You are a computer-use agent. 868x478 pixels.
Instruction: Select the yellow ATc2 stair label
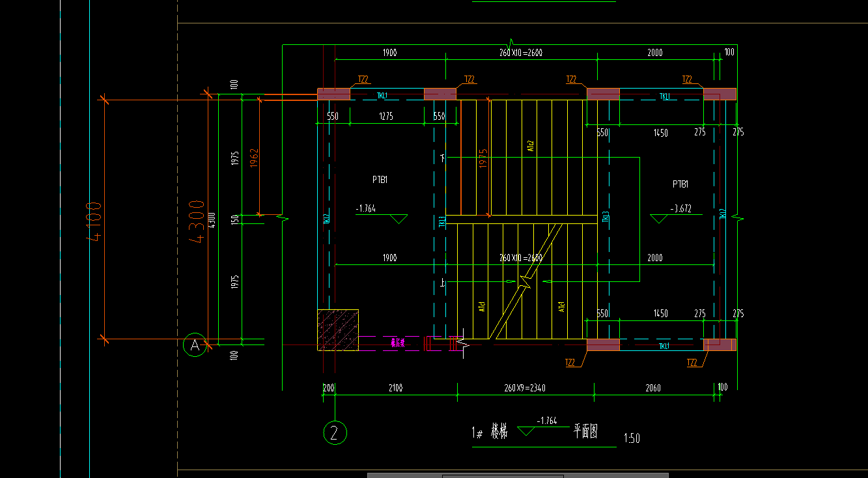[531, 146]
